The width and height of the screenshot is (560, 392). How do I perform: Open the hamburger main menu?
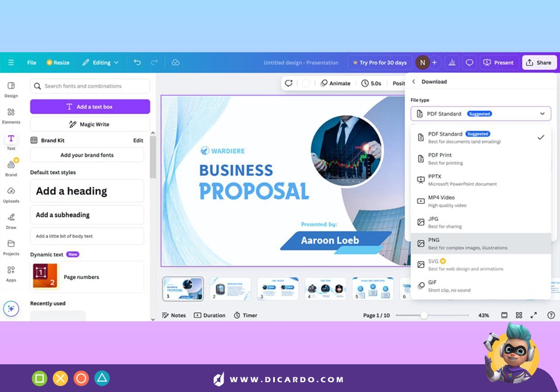(11, 63)
